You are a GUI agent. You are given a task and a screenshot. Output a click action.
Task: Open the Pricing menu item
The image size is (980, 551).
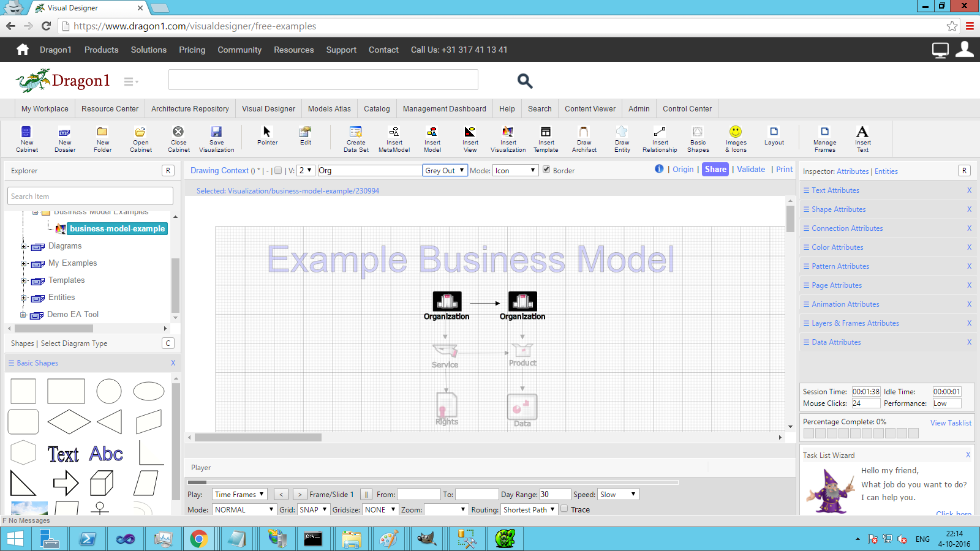[192, 50]
